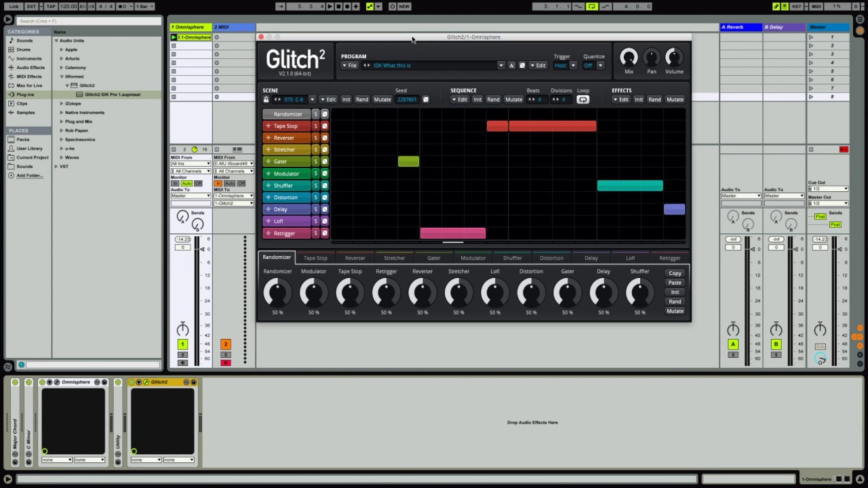This screenshot has height=488, width=868.
Task: Click the Drums category icon in browser
Action: tap(11, 49)
